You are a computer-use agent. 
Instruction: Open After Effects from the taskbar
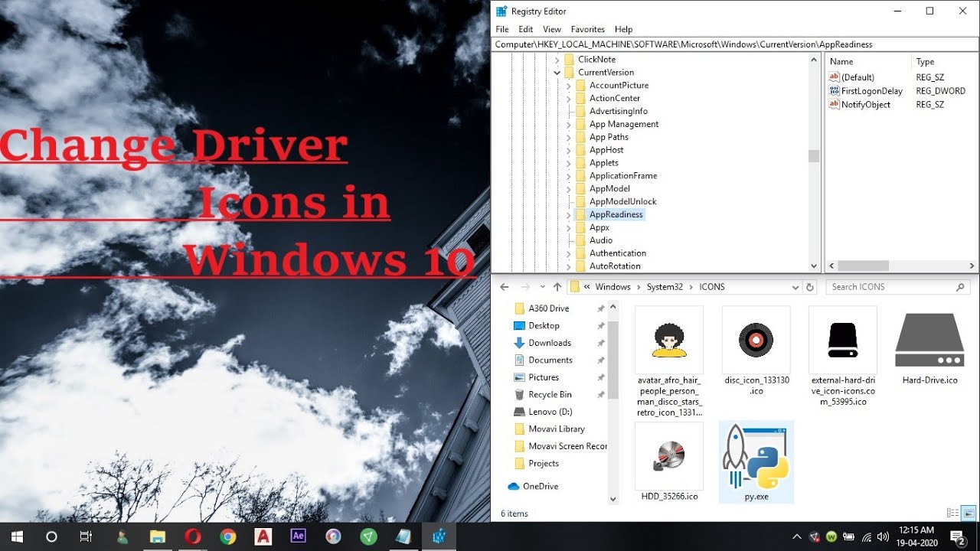(x=298, y=536)
